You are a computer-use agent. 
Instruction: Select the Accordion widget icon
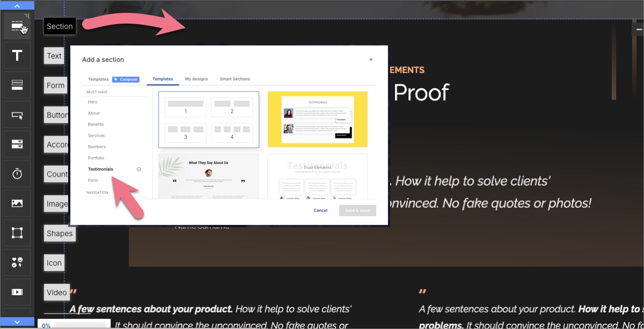click(x=17, y=144)
